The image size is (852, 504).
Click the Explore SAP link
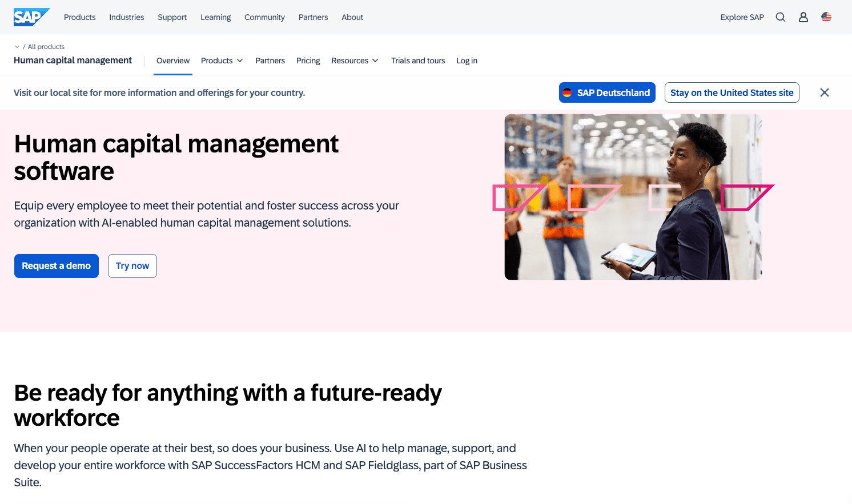pyautogui.click(x=742, y=17)
